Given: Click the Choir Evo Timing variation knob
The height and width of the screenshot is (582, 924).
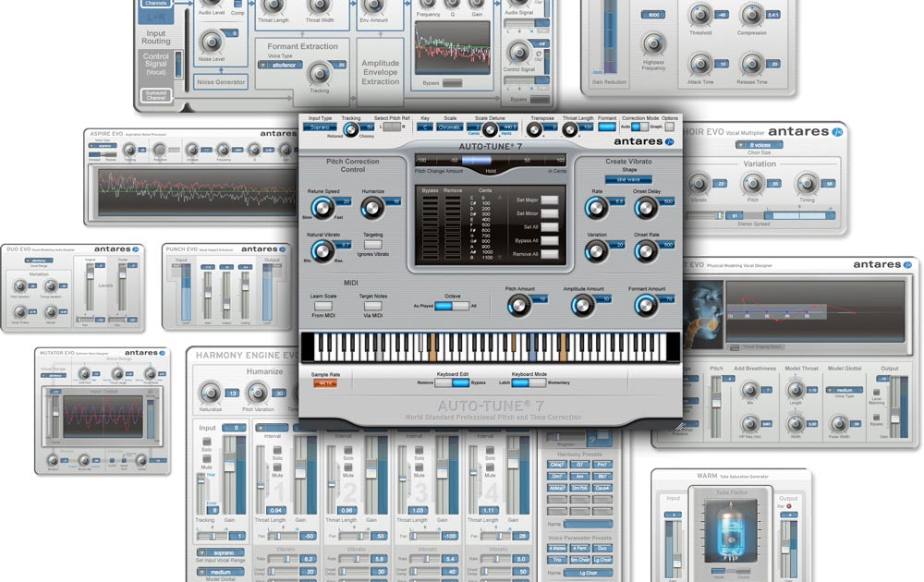Looking at the screenshot, I should click(x=807, y=183).
